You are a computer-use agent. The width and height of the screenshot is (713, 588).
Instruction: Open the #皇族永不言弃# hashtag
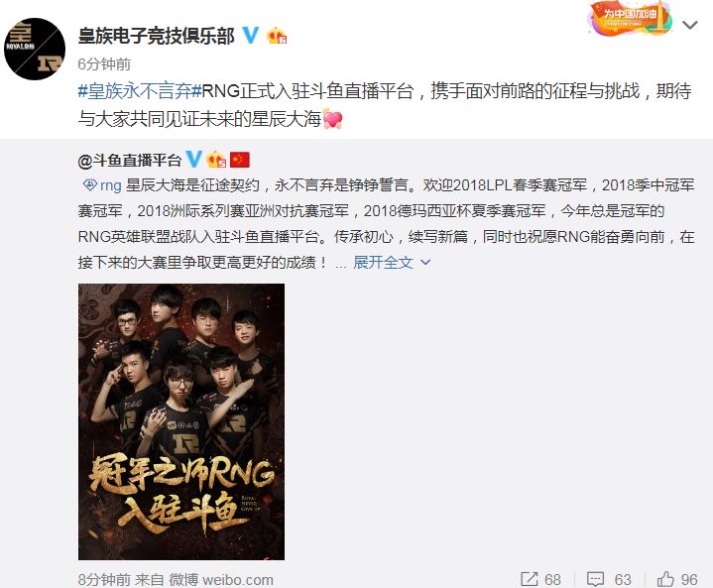140,91
